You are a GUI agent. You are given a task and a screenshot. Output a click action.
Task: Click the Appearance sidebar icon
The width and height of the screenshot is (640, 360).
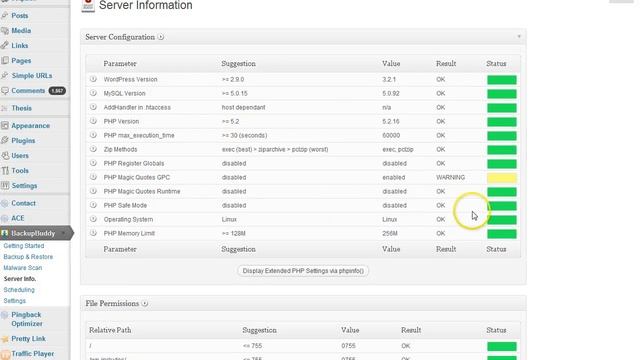click(x=4, y=126)
